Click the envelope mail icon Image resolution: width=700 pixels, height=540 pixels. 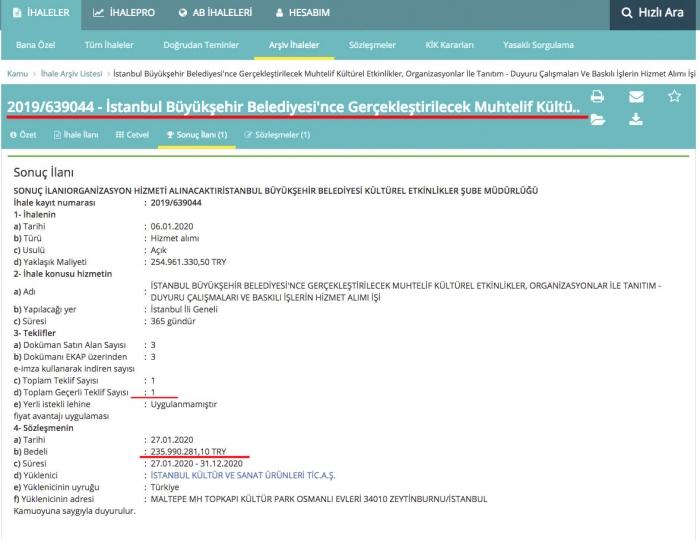coord(636,97)
